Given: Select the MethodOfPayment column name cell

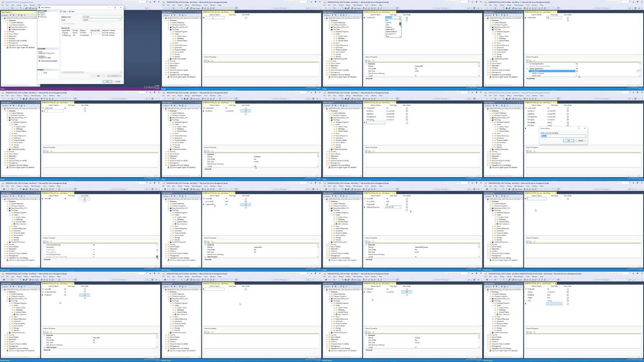Looking at the screenshot, I should (373, 207).
